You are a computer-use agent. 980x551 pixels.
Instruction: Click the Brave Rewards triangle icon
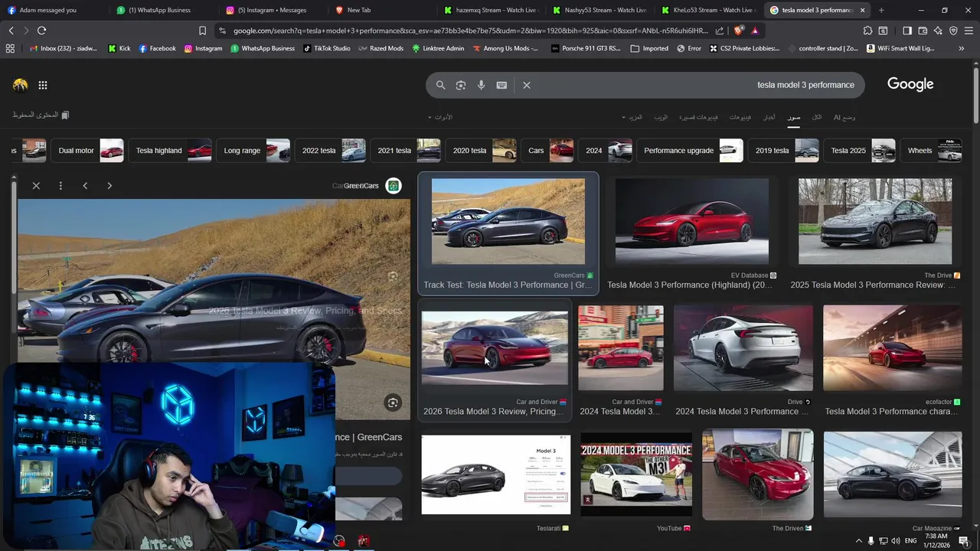[755, 31]
